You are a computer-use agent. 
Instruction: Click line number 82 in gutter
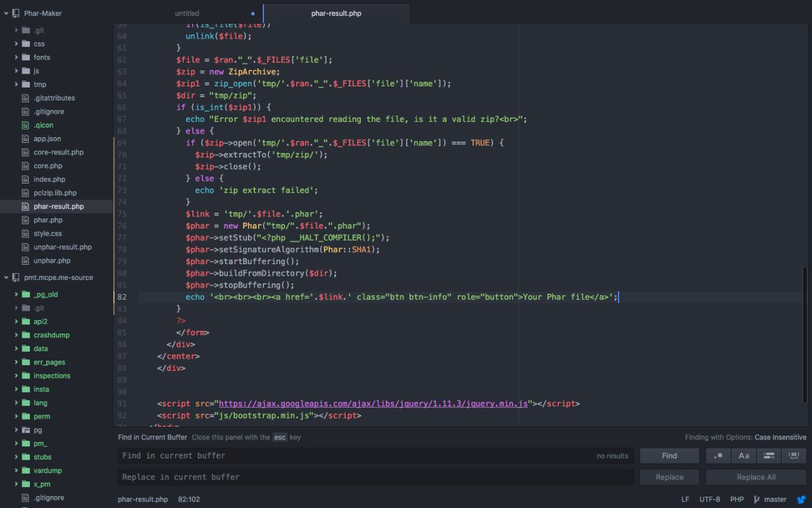tap(122, 297)
